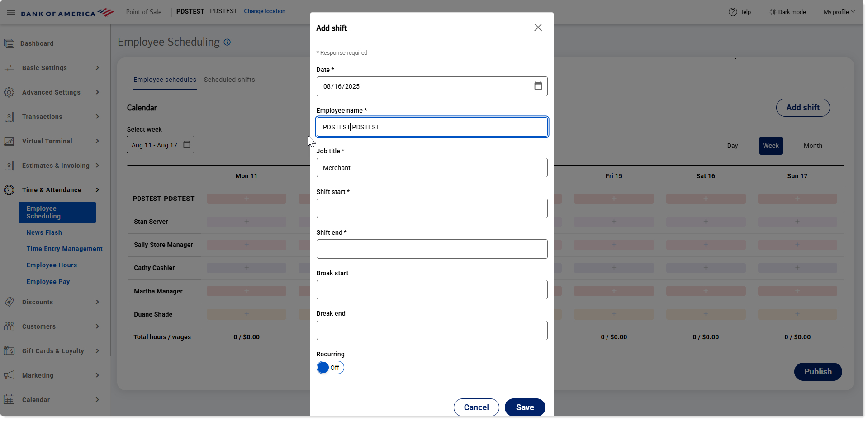Click the Bank of America logo
868x421 pixels.
click(x=67, y=13)
